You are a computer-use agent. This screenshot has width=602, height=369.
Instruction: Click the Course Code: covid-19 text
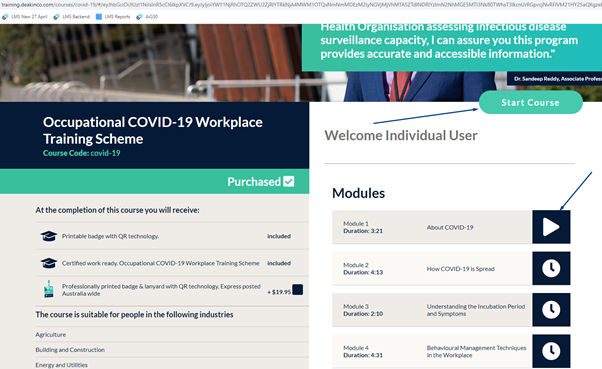point(81,153)
